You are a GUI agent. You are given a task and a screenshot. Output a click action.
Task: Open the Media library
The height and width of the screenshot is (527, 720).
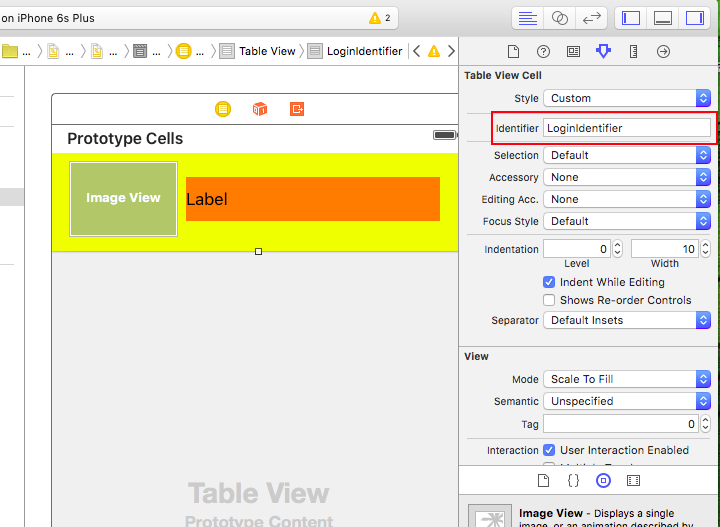[x=633, y=481]
